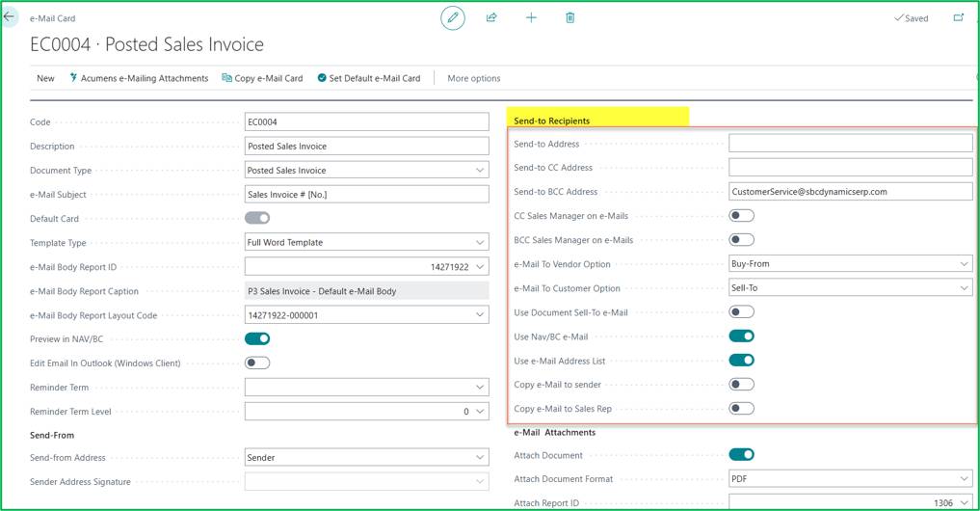Click the plus icon to create a record

531,17
